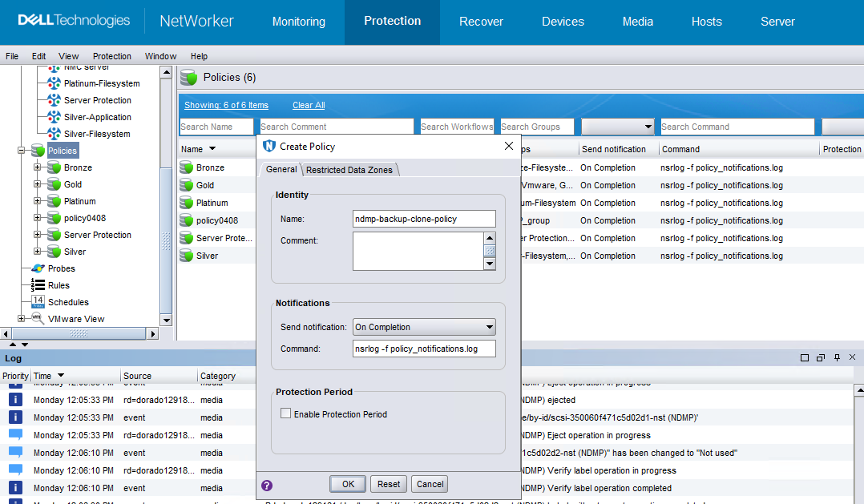Viewport: 864px width, 504px height.
Task: Click the tree panel horizontal scrollbar thumb
Action: (x=79, y=333)
